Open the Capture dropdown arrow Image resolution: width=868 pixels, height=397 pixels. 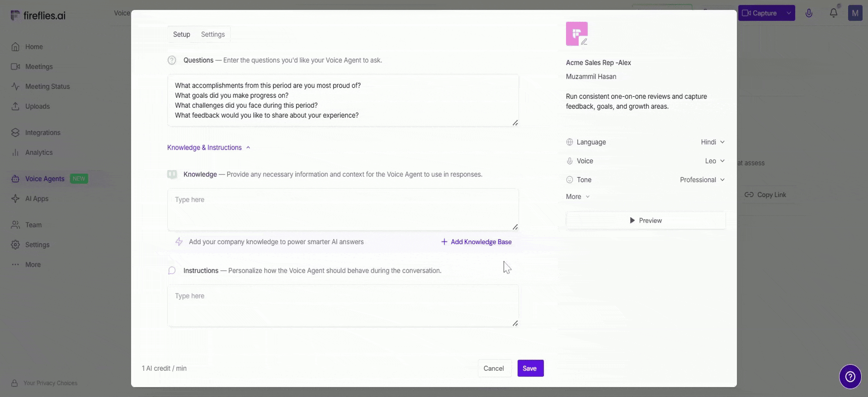pyautogui.click(x=789, y=13)
